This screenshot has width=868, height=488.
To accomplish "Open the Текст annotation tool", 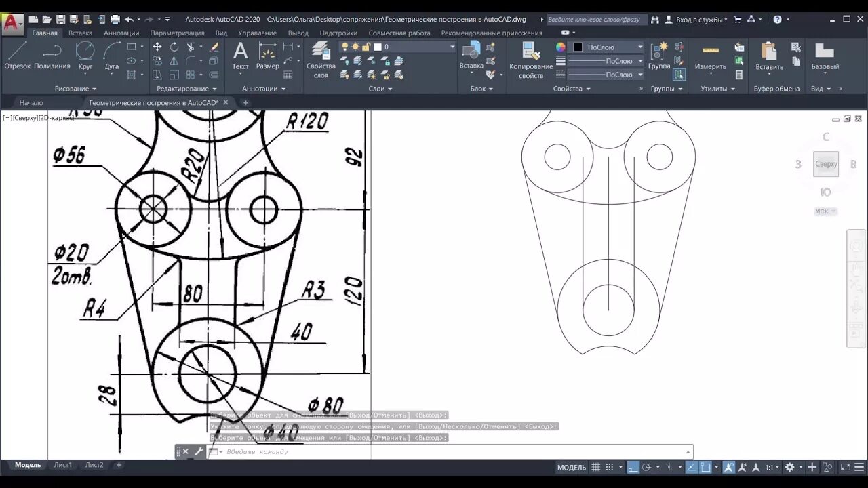I will click(x=240, y=56).
